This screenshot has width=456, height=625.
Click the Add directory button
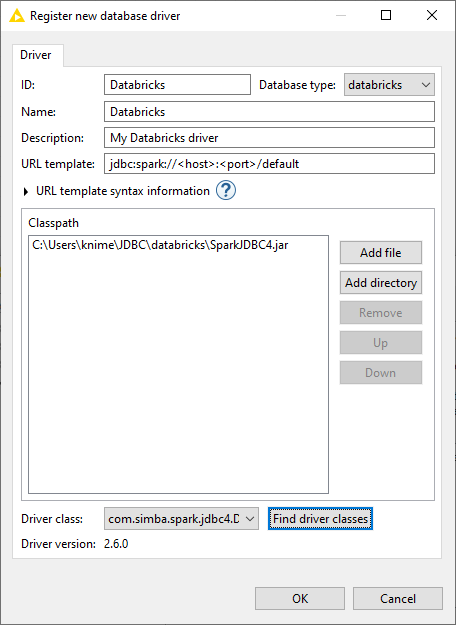tap(381, 283)
